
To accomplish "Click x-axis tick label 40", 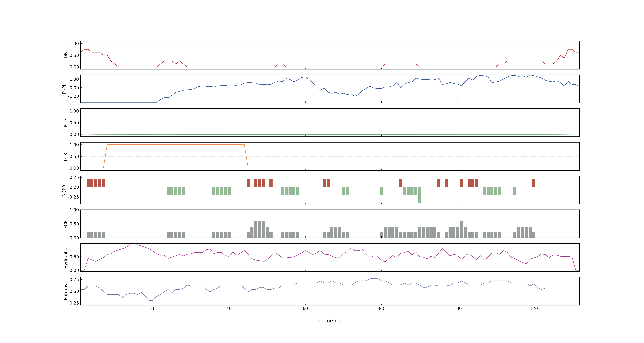I will tap(229, 309).
